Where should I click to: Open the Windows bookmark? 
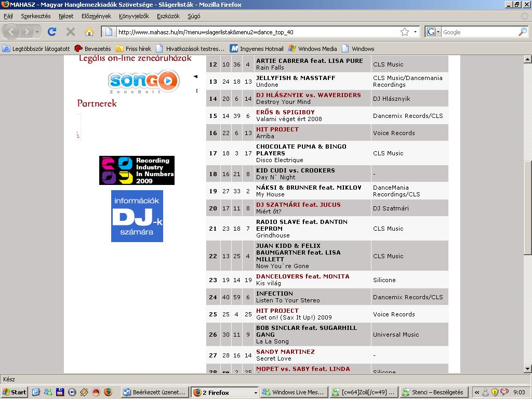pos(358,48)
